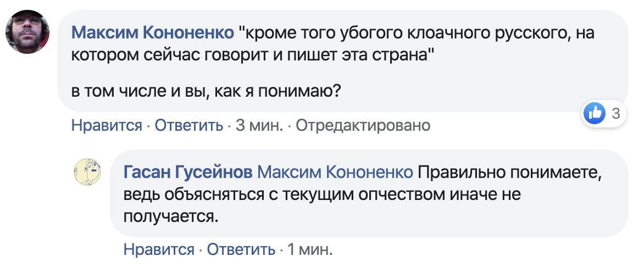This screenshot has height=267, width=644.
Task: Click the line "в том числе и вы"
Action: pos(206,91)
